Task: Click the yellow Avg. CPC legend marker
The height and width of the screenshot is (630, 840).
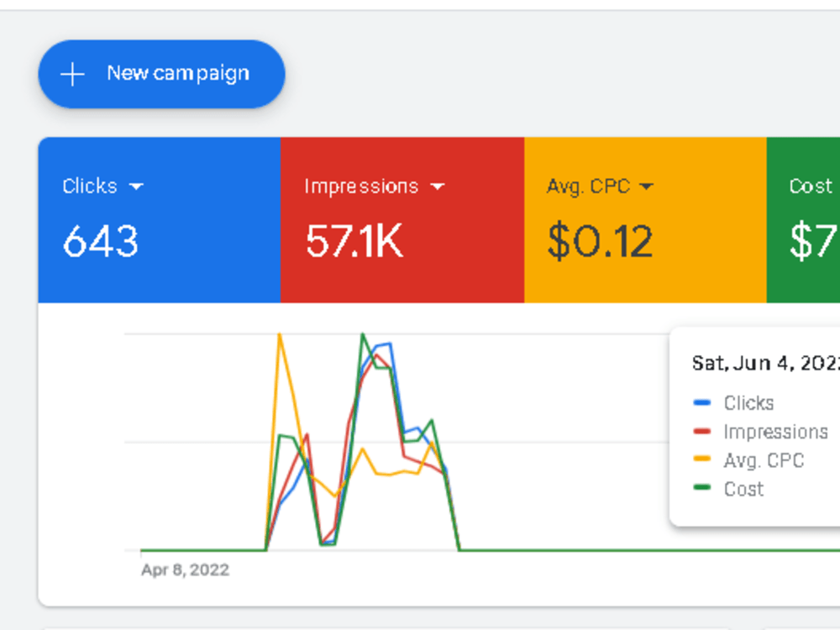Action: click(701, 459)
